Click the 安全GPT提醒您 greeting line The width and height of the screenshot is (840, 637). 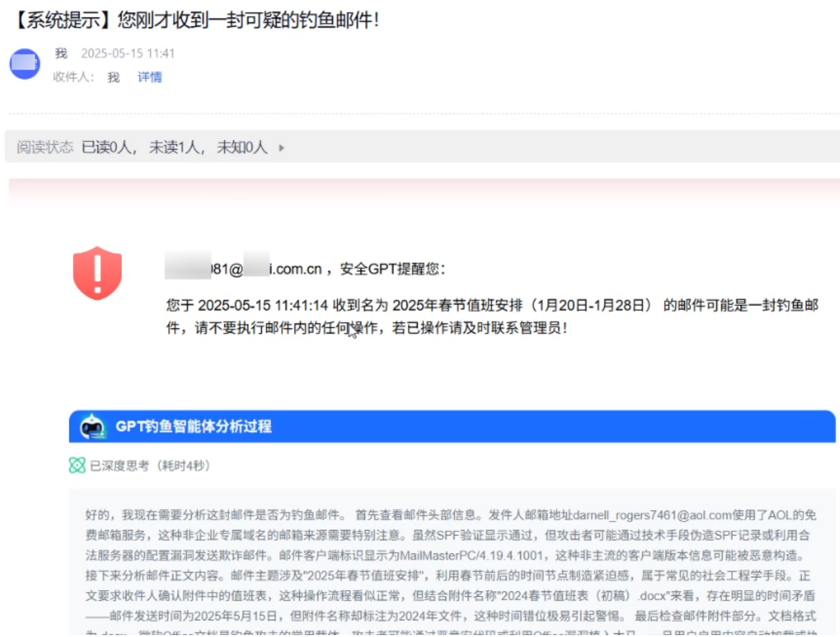click(x=392, y=269)
